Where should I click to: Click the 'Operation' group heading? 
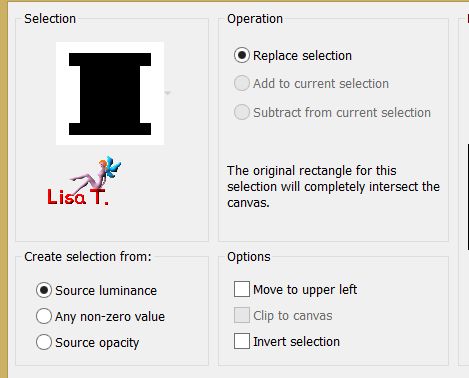[x=255, y=19]
